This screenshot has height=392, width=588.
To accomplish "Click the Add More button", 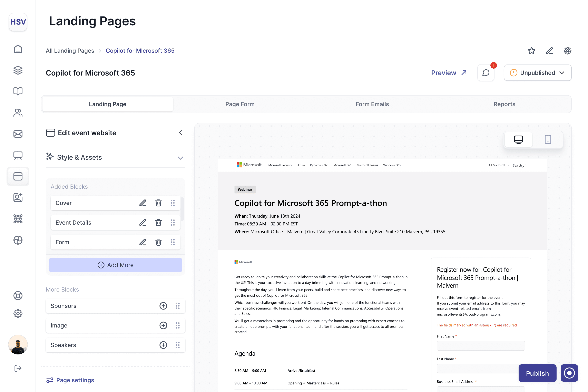I will point(116,265).
